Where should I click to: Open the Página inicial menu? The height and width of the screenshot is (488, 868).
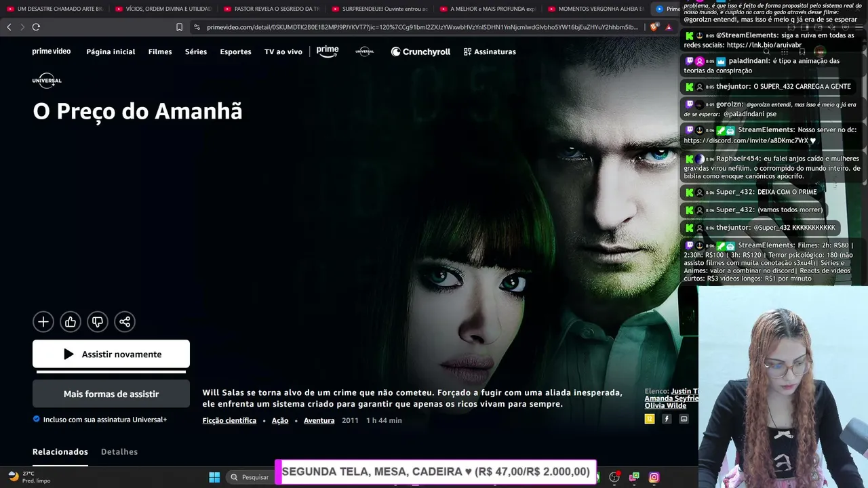point(111,52)
